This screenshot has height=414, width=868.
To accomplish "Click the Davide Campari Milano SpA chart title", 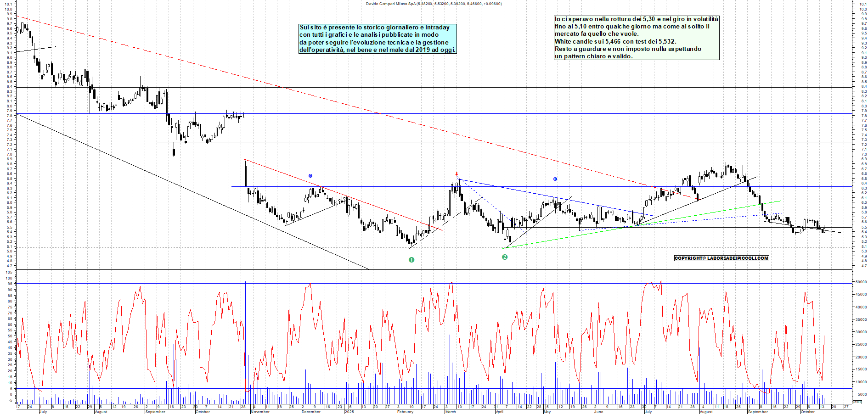I will point(434,4).
